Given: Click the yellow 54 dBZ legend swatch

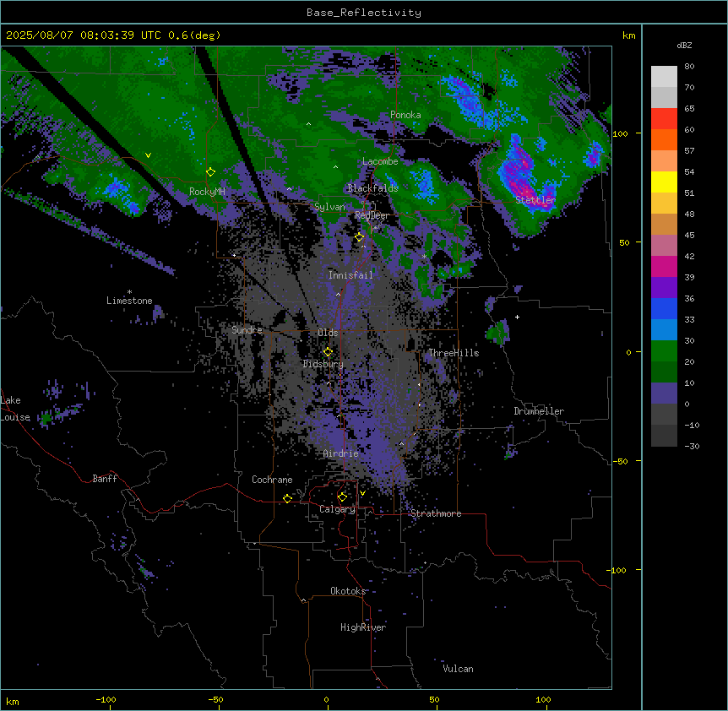Looking at the screenshot, I should pyautogui.click(x=664, y=182).
